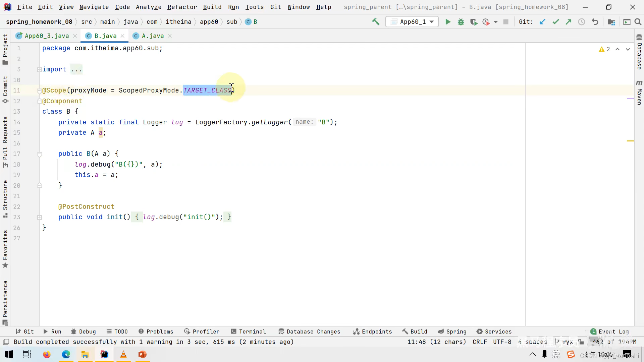Toggle the Pull Requests tool window
Image resolution: width=644 pixels, height=362 pixels.
pos(5,142)
